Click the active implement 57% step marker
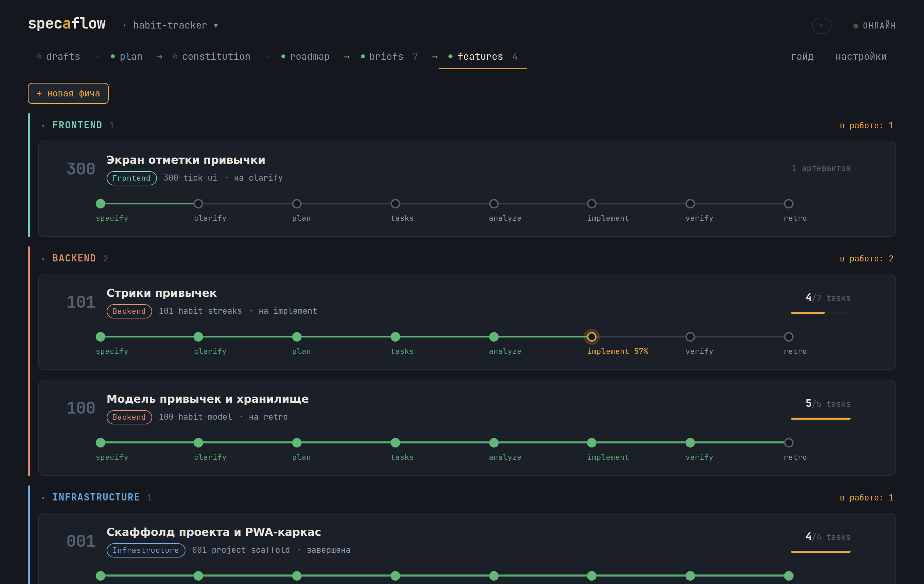Screen dimensions: 924x584 click(592, 337)
